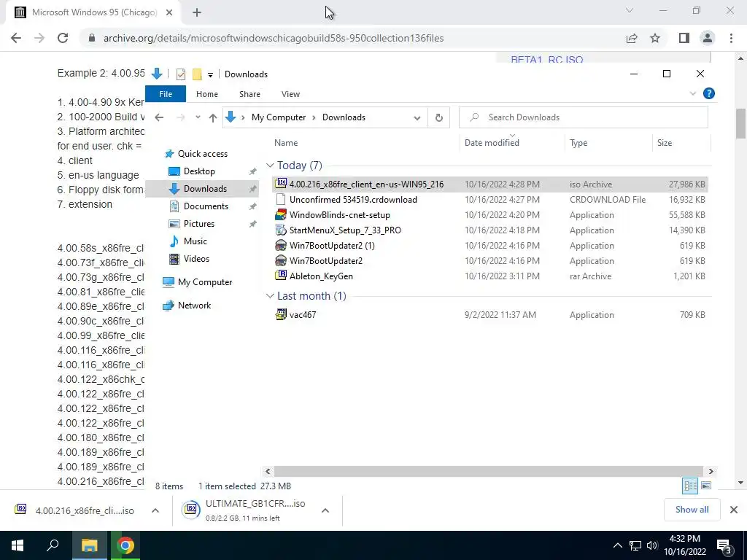Open recent locations dropdown in Explorer
747x560 pixels.
tap(198, 117)
